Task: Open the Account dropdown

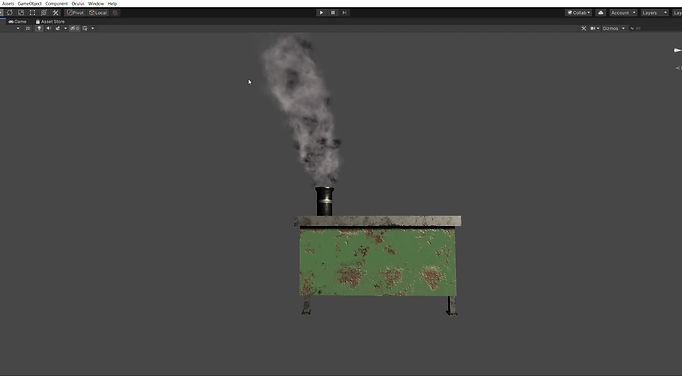Action: click(623, 13)
